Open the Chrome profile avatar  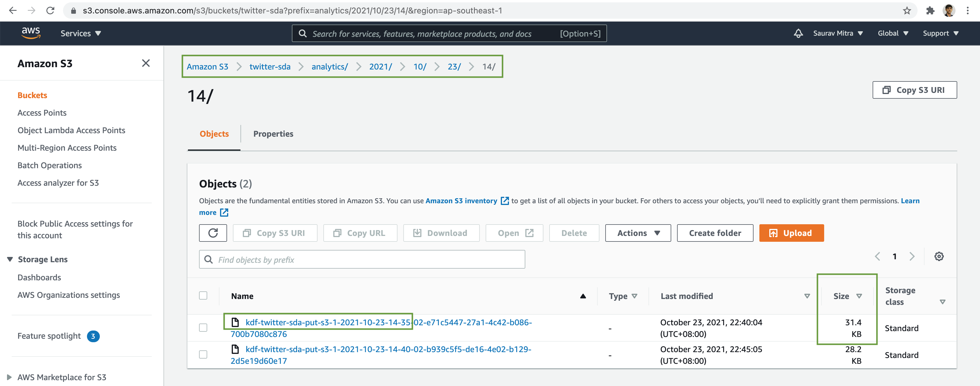coord(949,10)
